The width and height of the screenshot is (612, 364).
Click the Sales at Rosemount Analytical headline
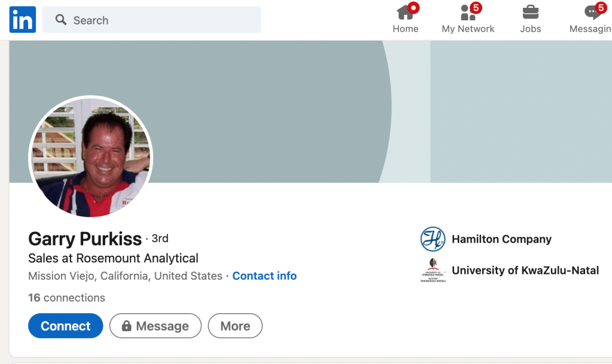tap(113, 258)
